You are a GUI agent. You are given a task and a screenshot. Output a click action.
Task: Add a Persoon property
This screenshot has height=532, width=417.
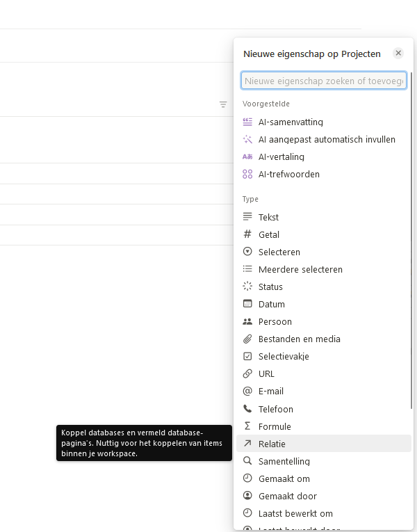click(x=324, y=321)
